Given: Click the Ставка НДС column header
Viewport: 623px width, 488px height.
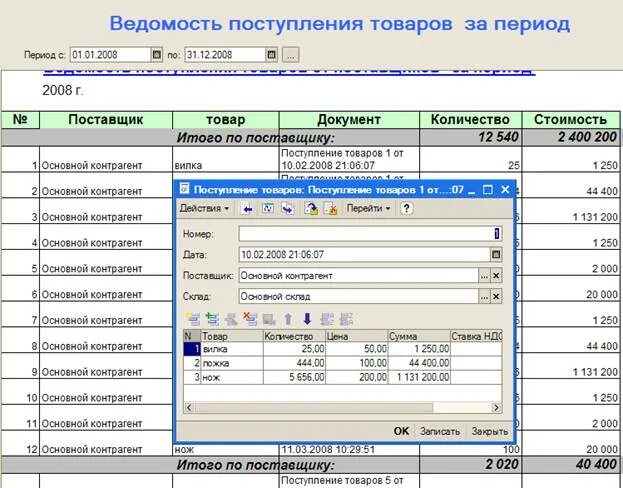Looking at the screenshot, I should tap(476, 336).
